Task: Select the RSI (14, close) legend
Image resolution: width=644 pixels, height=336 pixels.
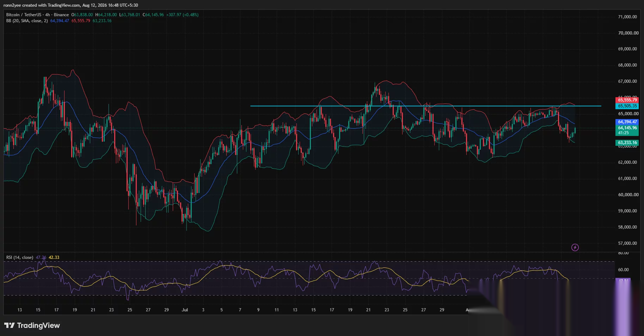Action: pyautogui.click(x=20, y=257)
